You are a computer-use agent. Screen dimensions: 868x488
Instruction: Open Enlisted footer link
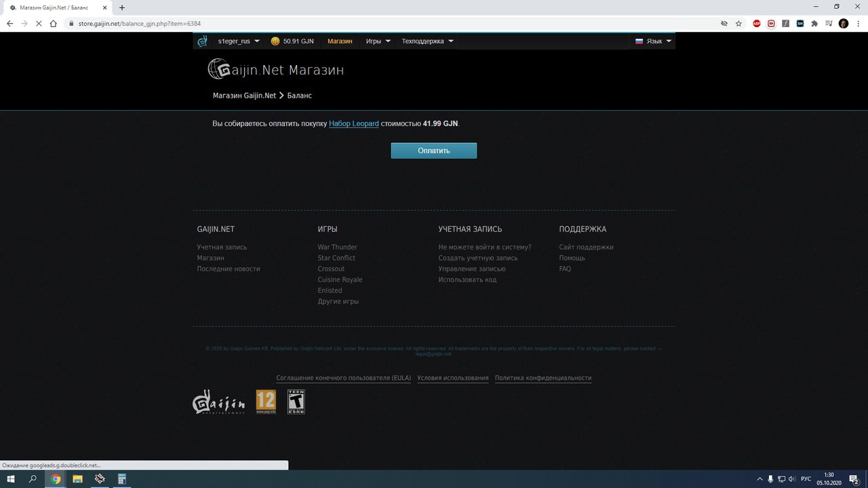[x=330, y=291]
